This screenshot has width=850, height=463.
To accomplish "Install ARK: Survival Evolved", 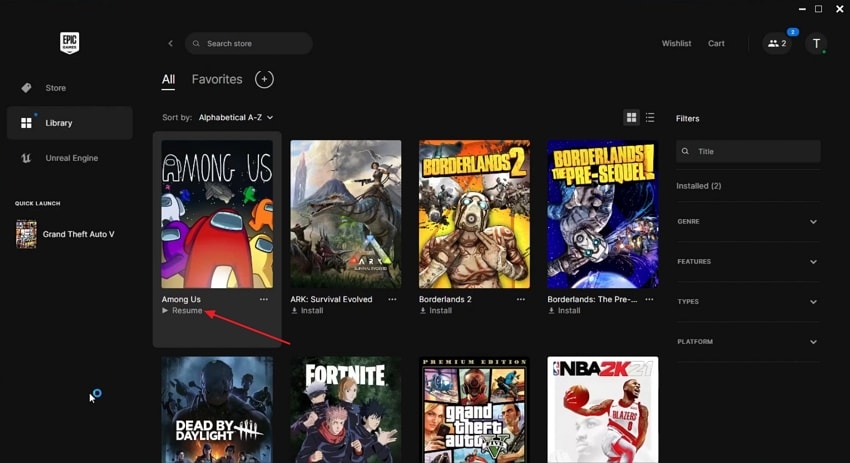I will point(307,311).
